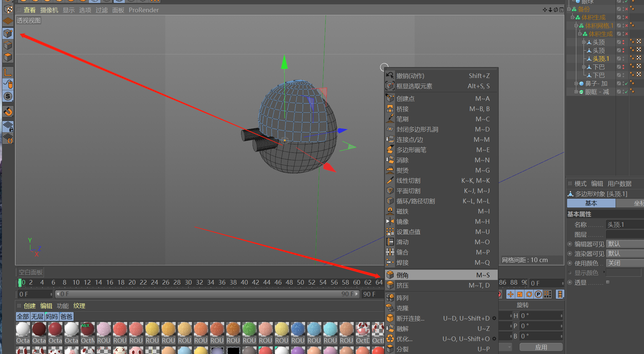
Task: Click settings gear beside 断开连接 menu item
Action: pos(494,318)
